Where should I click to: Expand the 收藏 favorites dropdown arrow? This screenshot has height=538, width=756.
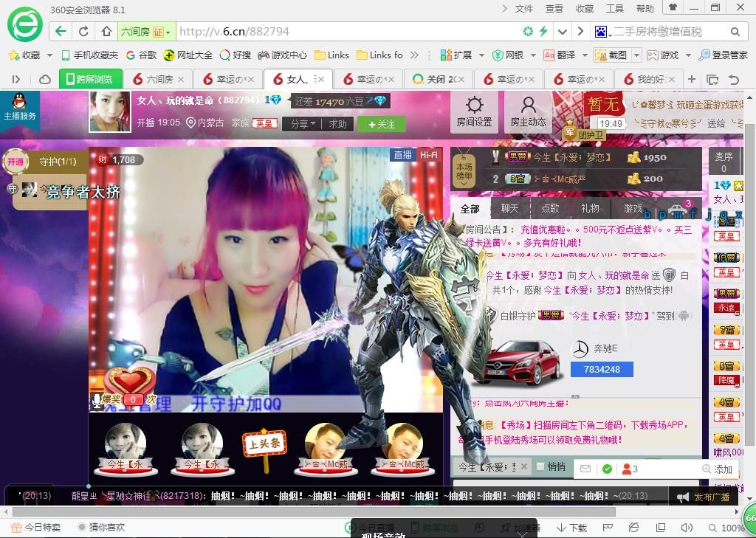[49, 55]
